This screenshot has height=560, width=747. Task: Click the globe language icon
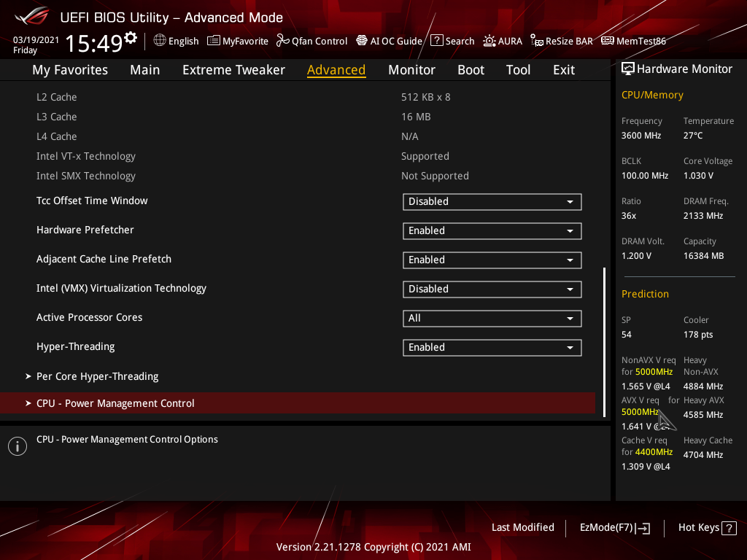(160, 41)
